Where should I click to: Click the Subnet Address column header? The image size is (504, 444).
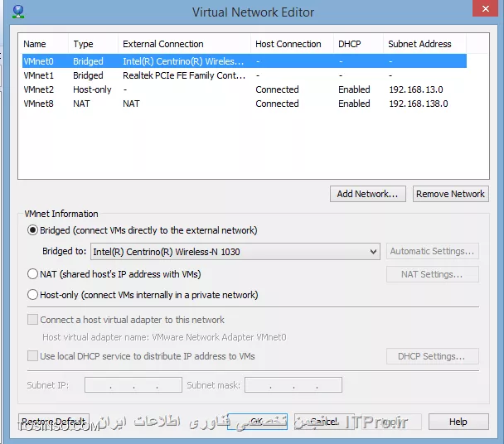pos(424,44)
